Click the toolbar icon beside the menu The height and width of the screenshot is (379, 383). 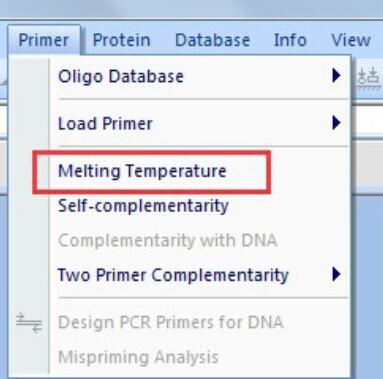tap(368, 78)
